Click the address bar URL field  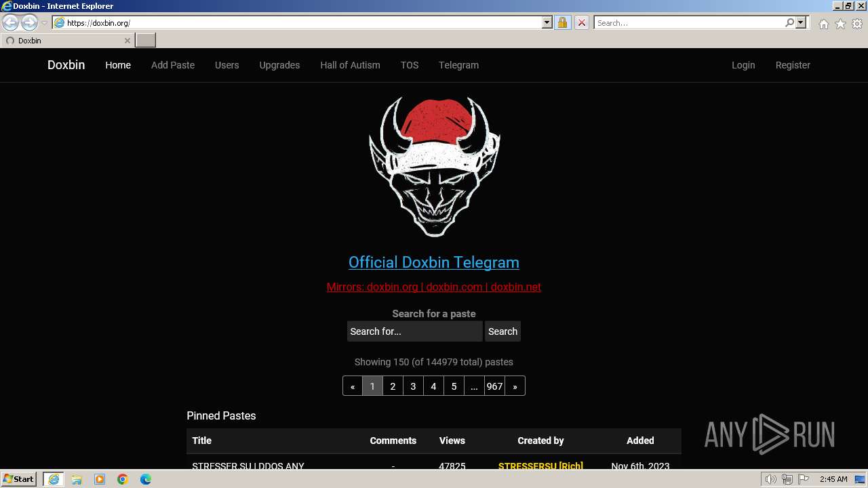[297, 23]
